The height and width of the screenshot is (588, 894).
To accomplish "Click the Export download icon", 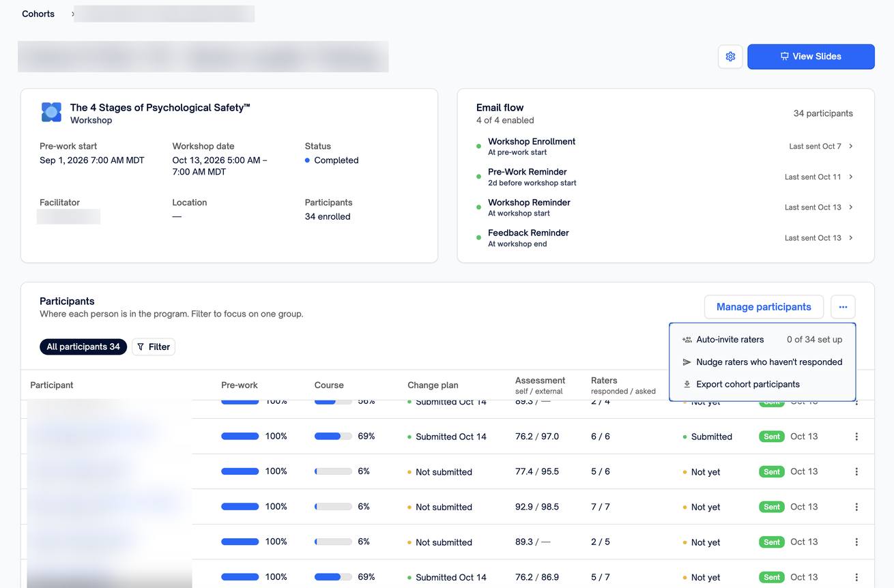I will [687, 385].
